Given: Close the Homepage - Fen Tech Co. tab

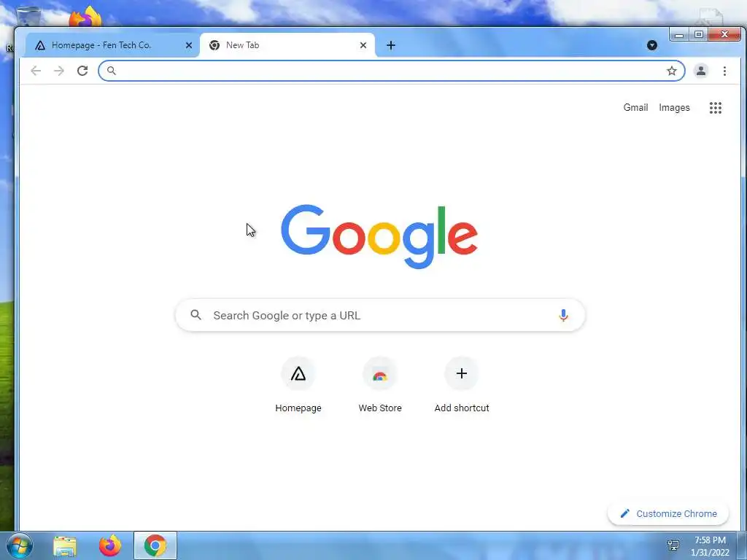Looking at the screenshot, I should (x=189, y=45).
